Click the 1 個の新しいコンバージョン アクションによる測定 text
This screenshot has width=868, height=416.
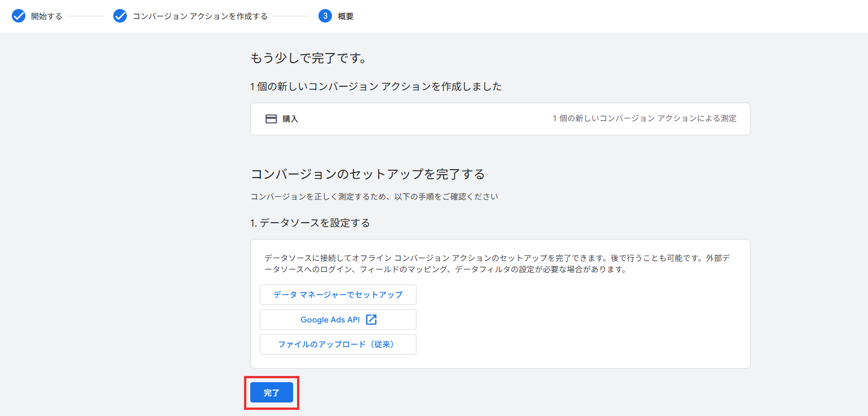(644, 118)
